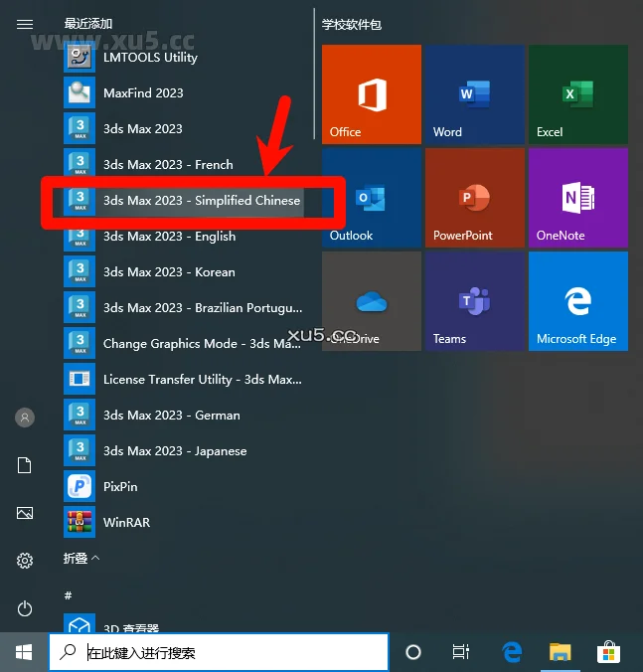Collapse the recently added list (折叠)
The width and height of the screenshot is (643, 672).
(81, 559)
